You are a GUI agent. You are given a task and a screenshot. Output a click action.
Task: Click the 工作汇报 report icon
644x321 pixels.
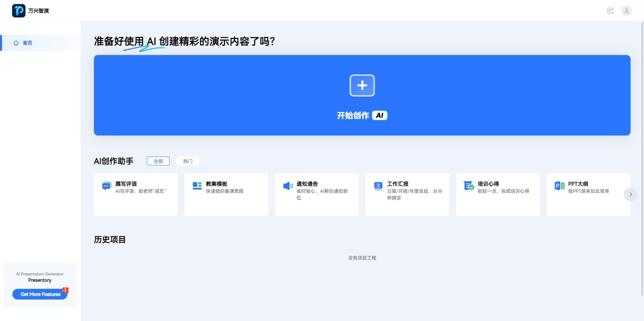(x=378, y=186)
